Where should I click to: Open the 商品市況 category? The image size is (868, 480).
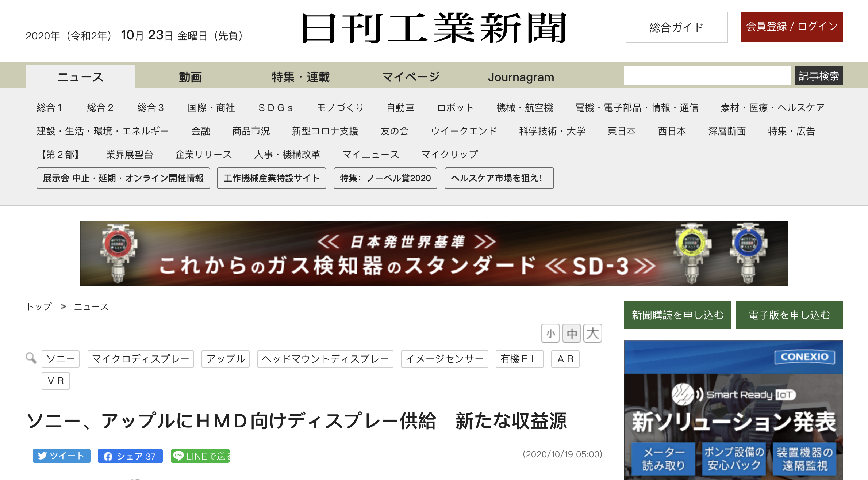(x=251, y=131)
